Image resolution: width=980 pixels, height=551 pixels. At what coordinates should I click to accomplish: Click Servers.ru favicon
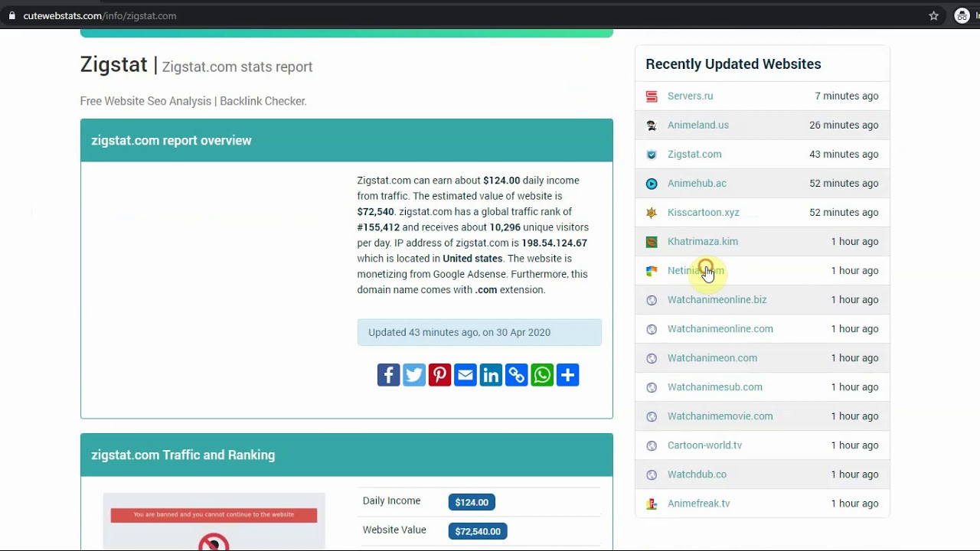click(652, 96)
